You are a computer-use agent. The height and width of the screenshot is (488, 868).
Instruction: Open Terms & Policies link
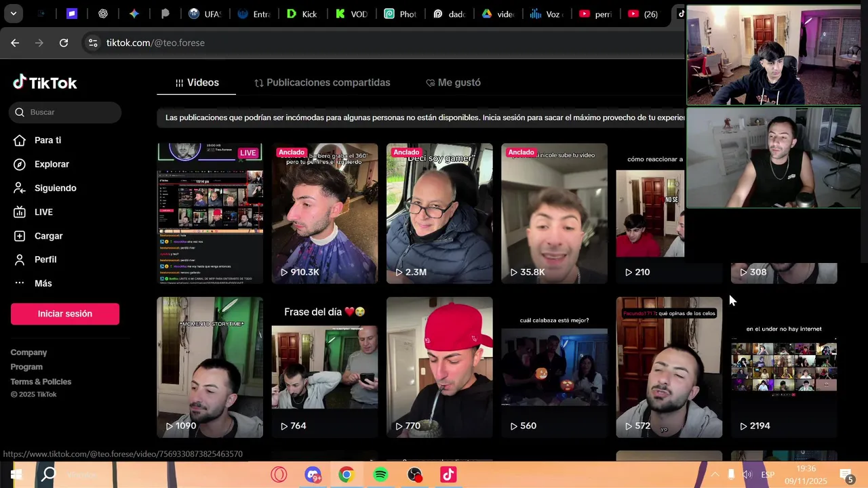[x=41, y=382]
